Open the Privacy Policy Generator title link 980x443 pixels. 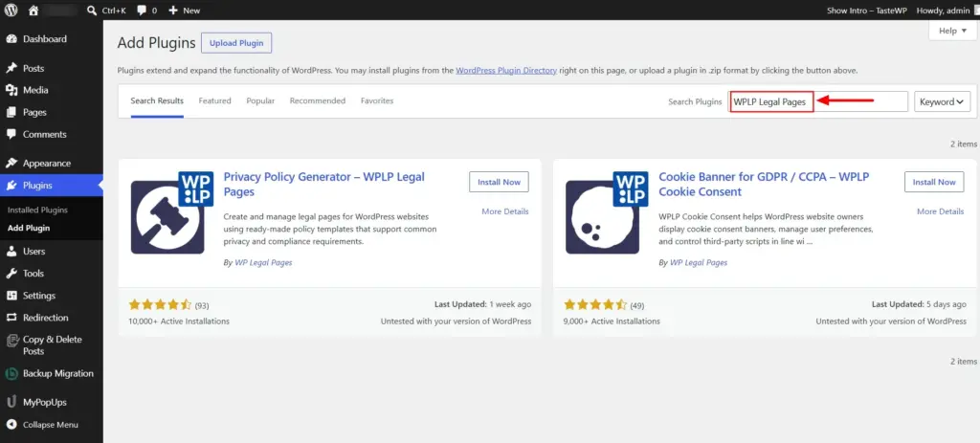(x=323, y=185)
